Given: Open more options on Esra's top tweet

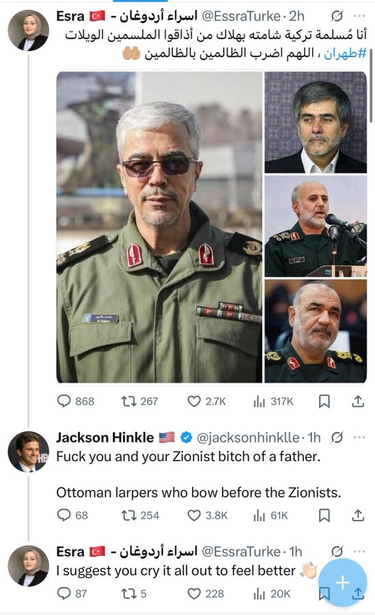Looking at the screenshot, I should 359,16.
